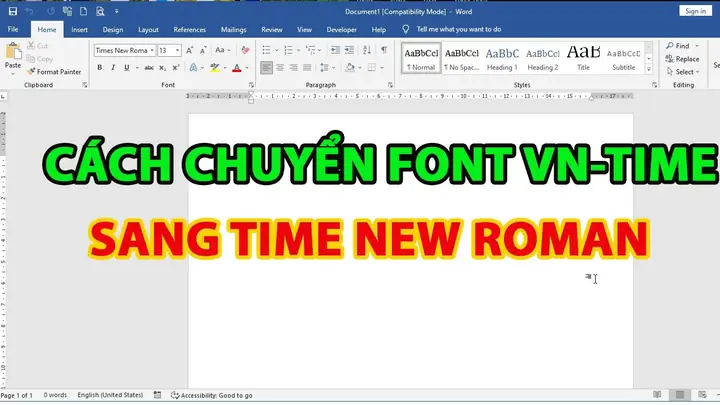Switch to the Mailings tab
The width and height of the screenshot is (720, 405).
(x=234, y=29)
